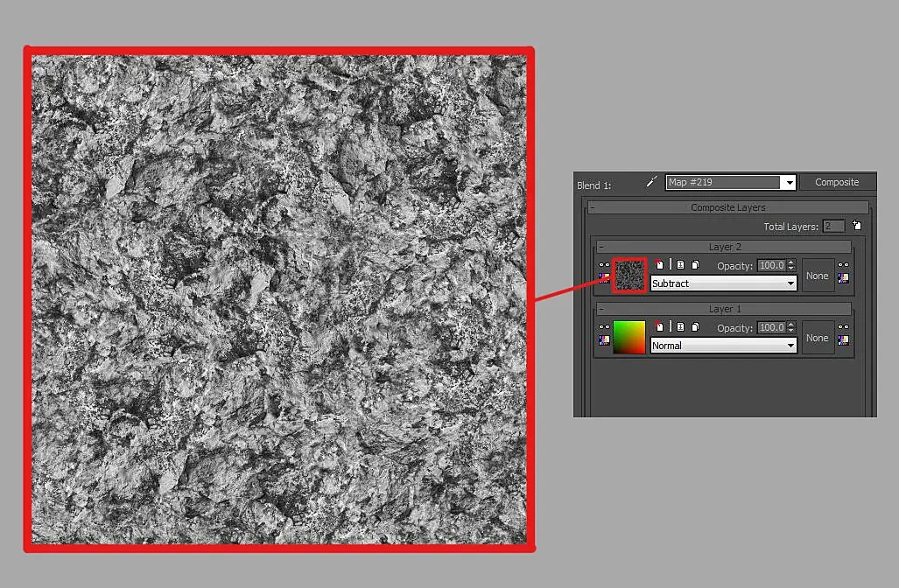Hide the Layer 1 mask with the eye icon
This screenshot has height=588, width=899.
pos(843,326)
